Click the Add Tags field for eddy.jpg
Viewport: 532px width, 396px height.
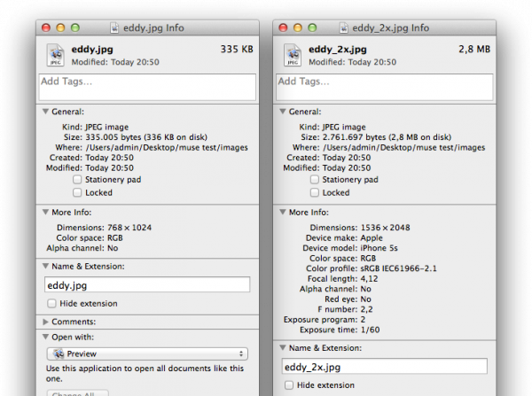point(147,87)
